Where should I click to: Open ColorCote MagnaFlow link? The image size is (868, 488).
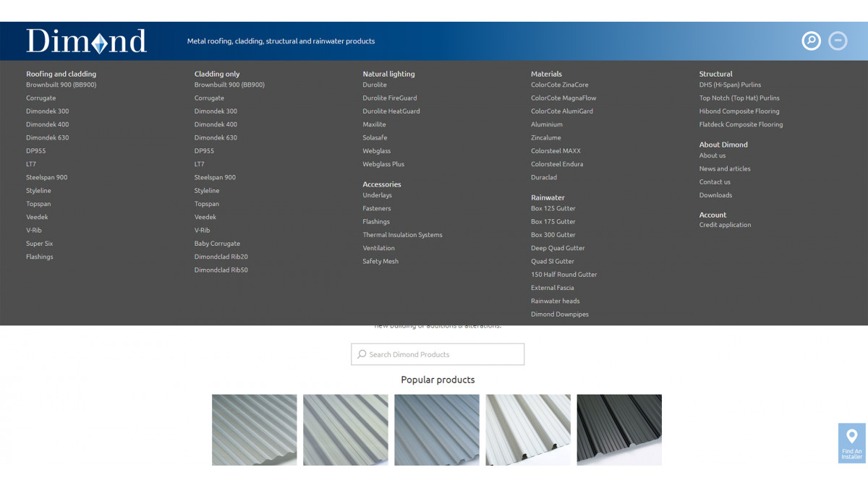pos(563,98)
